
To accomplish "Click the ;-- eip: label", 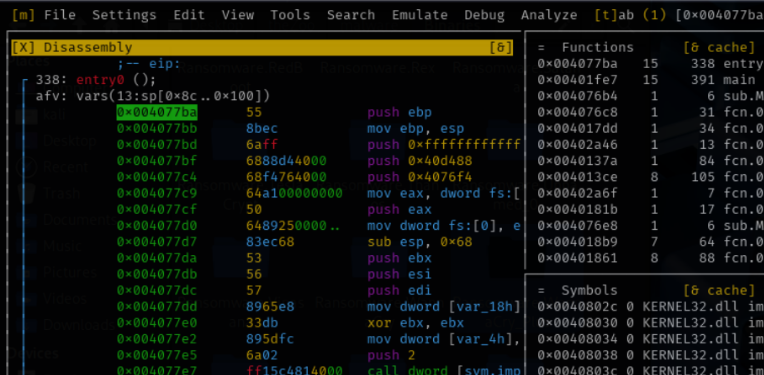I will click(x=149, y=64).
